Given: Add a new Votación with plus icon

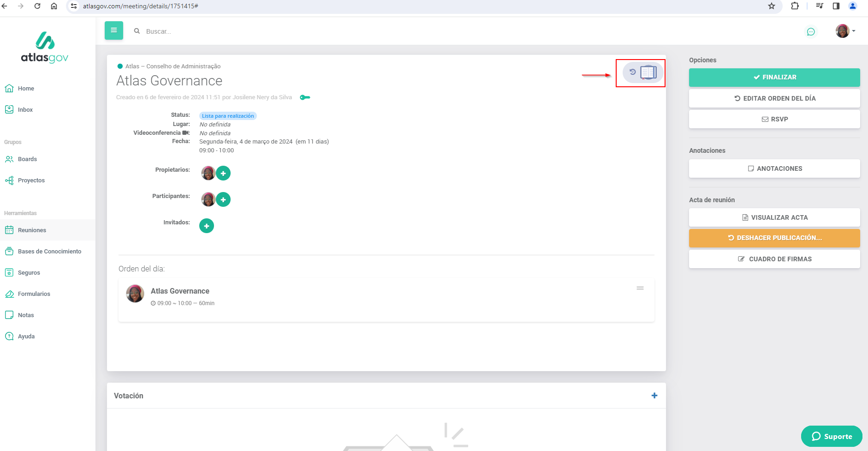Looking at the screenshot, I should point(654,396).
